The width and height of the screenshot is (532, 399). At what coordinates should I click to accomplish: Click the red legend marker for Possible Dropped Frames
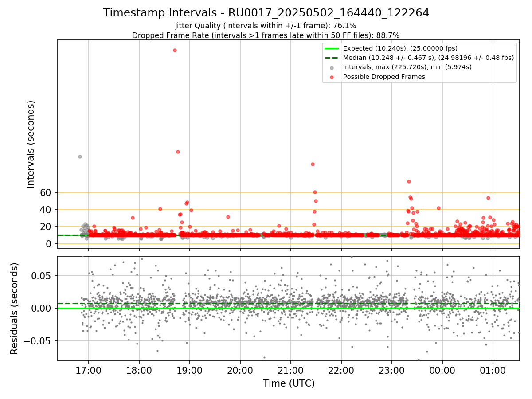click(332, 77)
